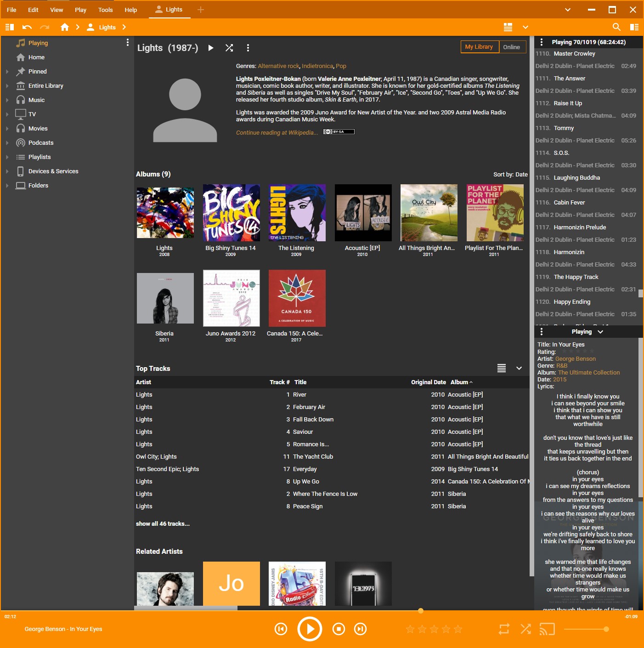
Task: Play all tracks by Lights artist
Action: (x=211, y=48)
